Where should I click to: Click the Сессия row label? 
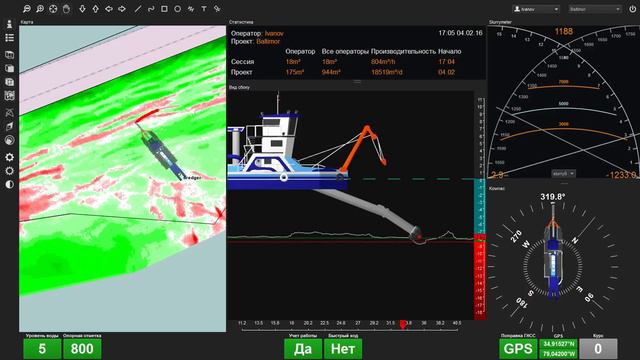click(x=242, y=62)
